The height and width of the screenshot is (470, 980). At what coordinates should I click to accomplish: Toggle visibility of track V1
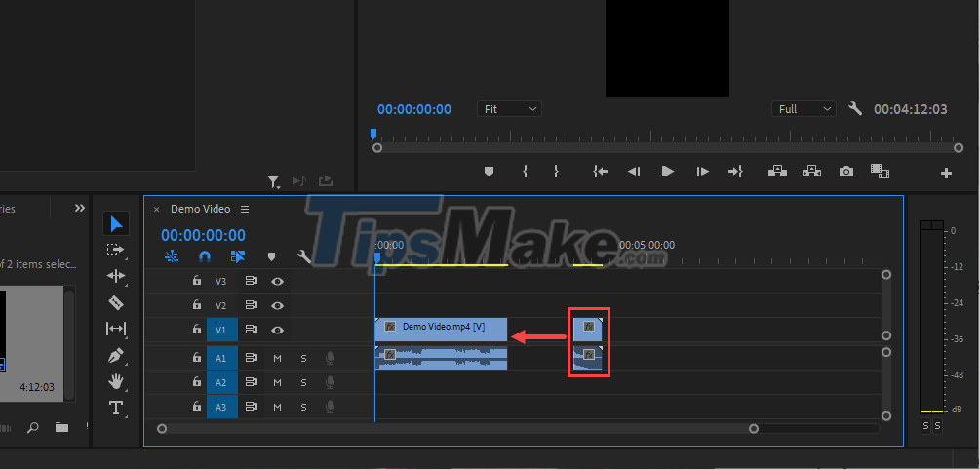click(278, 330)
